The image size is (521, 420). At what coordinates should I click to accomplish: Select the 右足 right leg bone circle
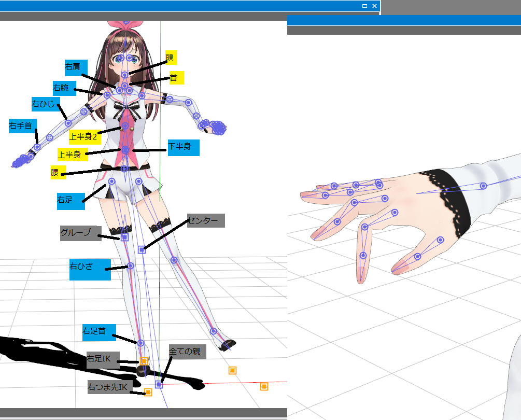point(111,181)
